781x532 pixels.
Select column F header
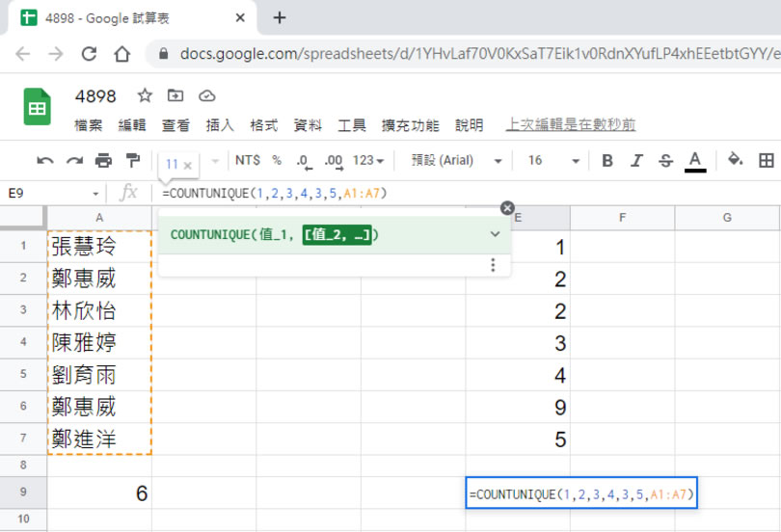click(622, 218)
